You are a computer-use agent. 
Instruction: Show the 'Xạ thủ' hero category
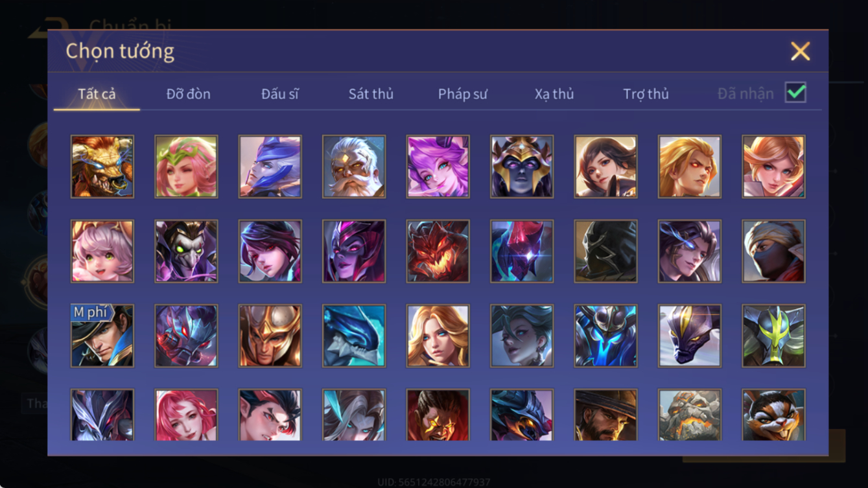(x=554, y=94)
